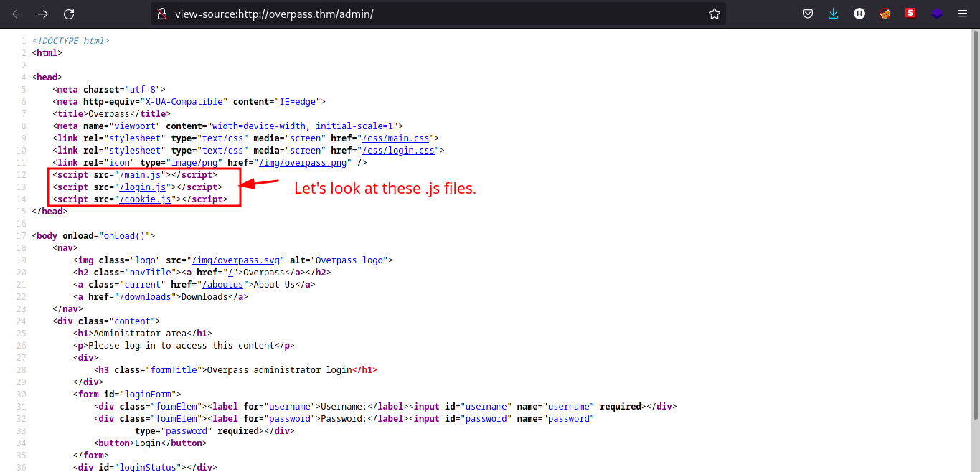
Task: Visit the /aboutus link in the source
Action: 222,284
